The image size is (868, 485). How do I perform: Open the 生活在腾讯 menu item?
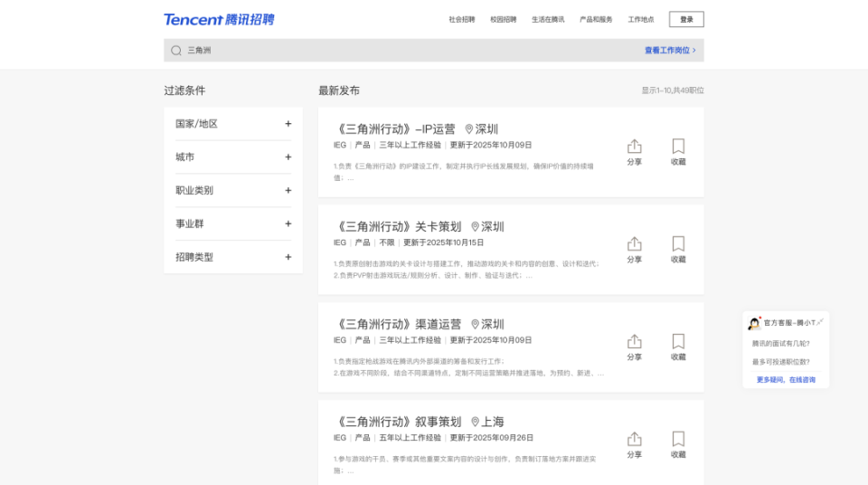(548, 19)
